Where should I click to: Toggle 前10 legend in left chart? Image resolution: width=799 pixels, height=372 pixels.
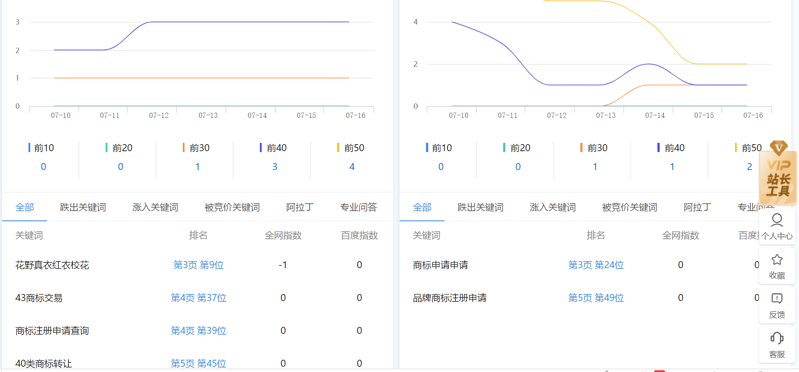41,148
